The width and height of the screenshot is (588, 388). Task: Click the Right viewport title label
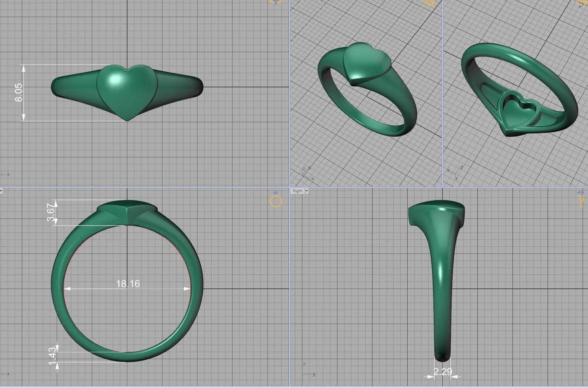click(297, 191)
